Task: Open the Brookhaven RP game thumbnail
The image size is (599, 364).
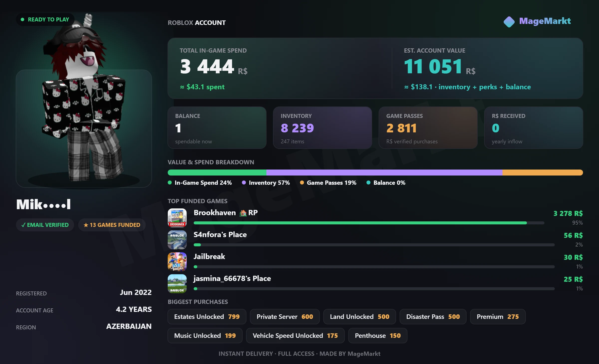Action: [177, 218]
